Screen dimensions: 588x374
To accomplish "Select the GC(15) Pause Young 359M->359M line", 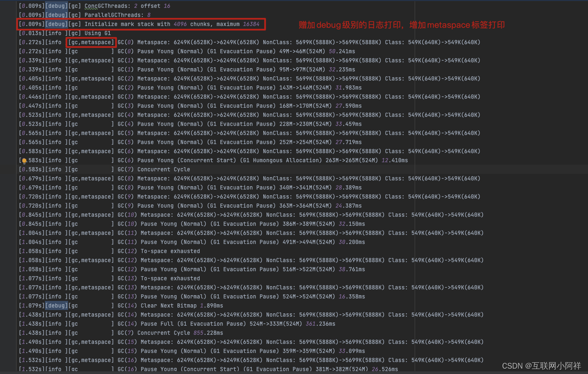I will coord(192,351).
